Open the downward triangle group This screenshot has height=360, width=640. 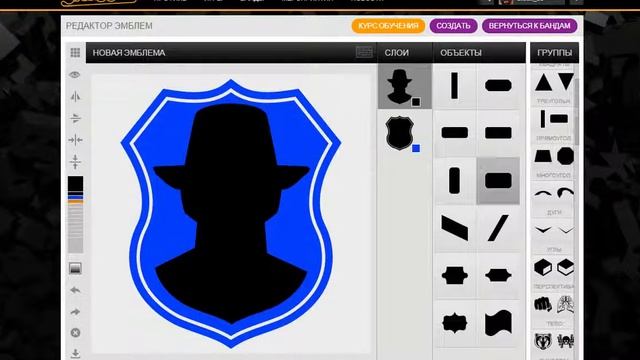[566, 82]
